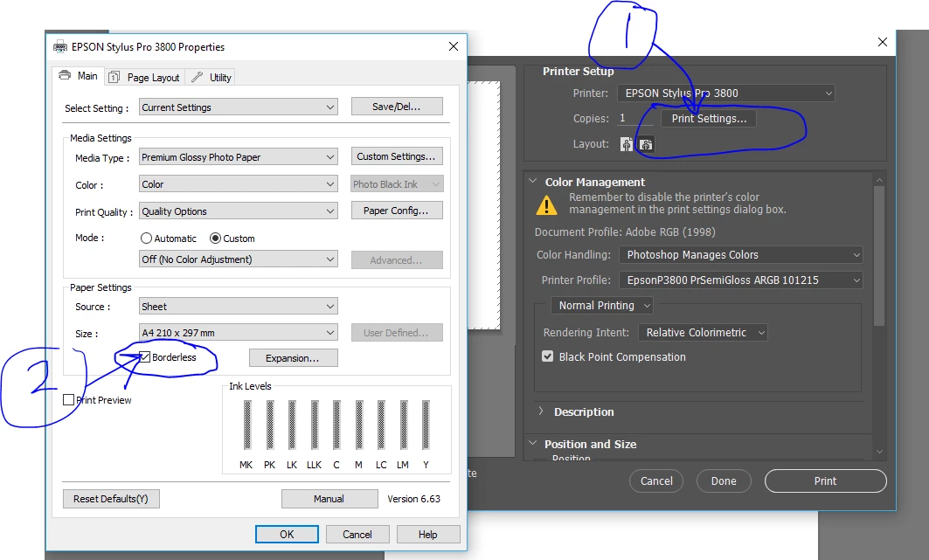The image size is (929, 560).
Task: Click the LM ink level bar
Action: [403, 425]
